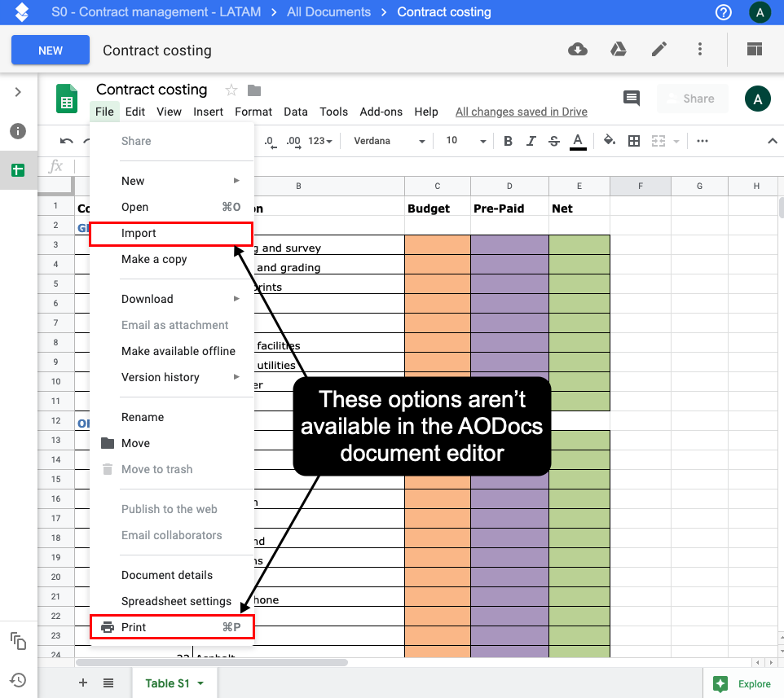Open the history clock icon in sidebar

[x=18, y=680]
